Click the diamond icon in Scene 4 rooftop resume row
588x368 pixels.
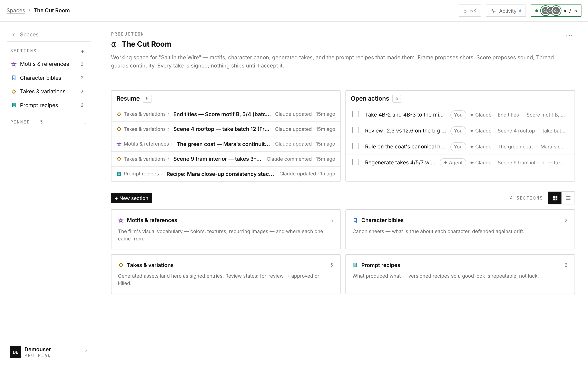pyautogui.click(x=119, y=129)
